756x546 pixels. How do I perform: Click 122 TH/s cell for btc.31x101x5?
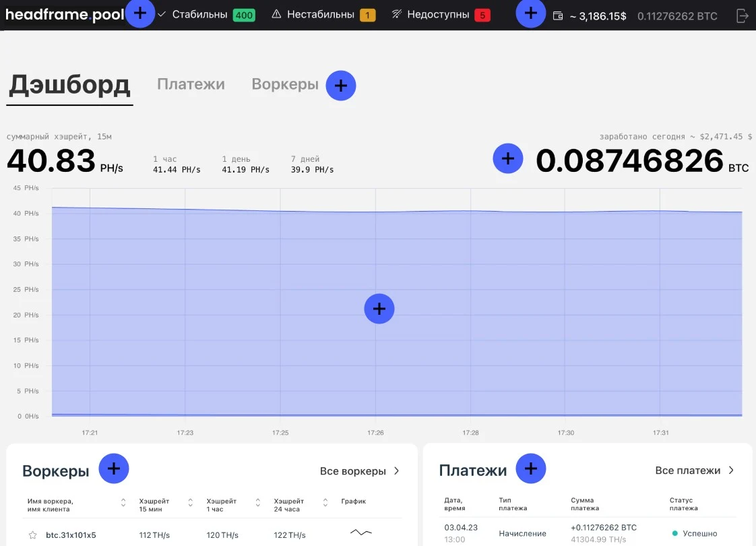[290, 535]
